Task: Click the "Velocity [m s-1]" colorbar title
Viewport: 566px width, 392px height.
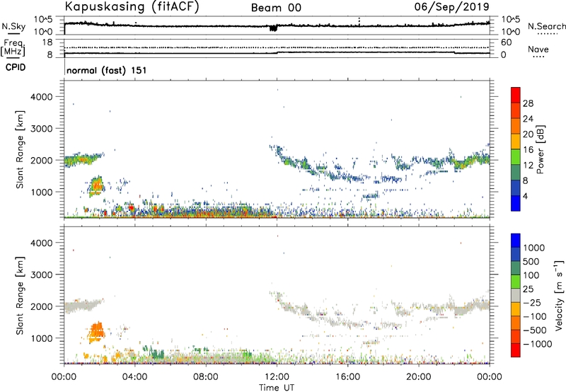Action: coord(559,295)
